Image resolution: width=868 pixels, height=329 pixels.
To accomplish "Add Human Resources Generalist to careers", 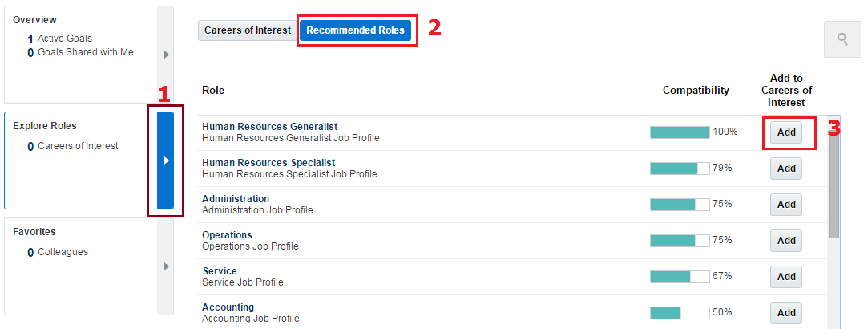I will tap(786, 132).
